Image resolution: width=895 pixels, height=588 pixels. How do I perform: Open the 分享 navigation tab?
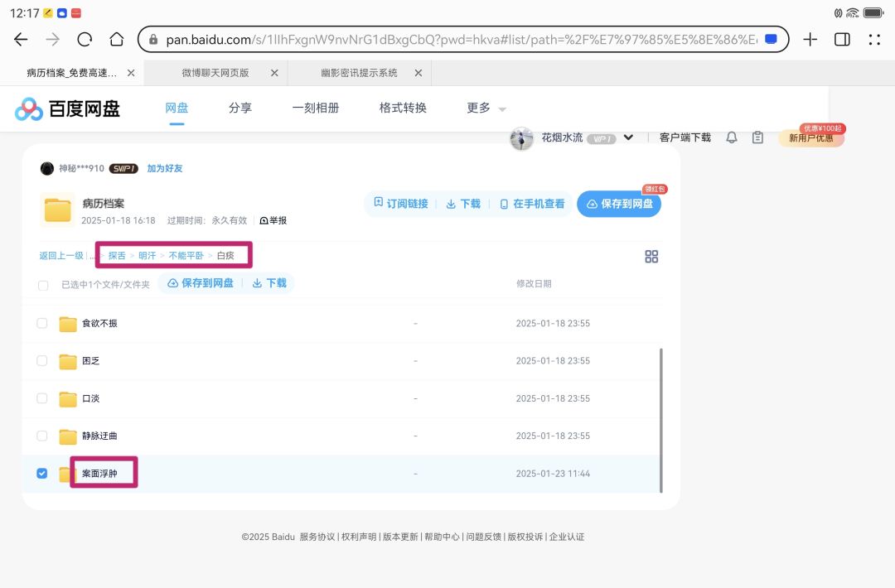[x=239, y=108]
